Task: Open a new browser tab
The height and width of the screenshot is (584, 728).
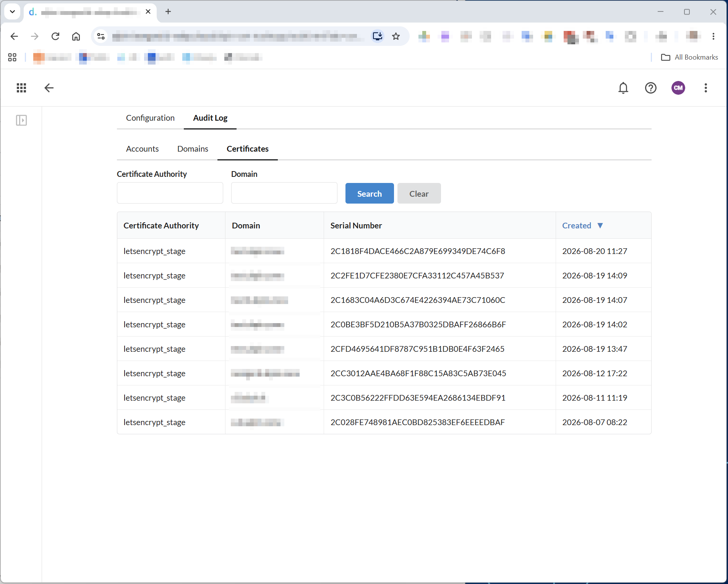Action: pos(168,12)
